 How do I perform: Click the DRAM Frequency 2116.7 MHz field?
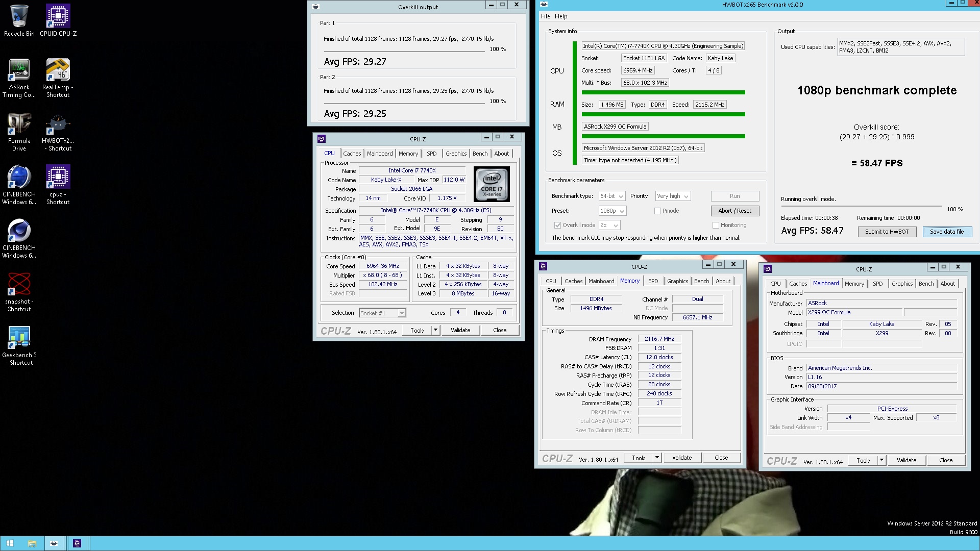(659, 339)
